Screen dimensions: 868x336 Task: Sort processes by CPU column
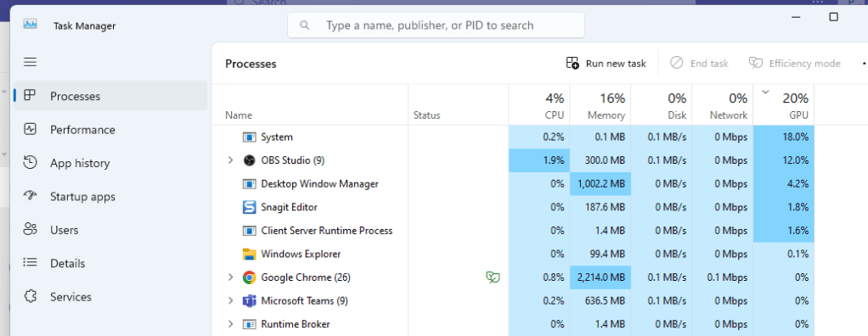pyautogui.click(x=539, y=105)
